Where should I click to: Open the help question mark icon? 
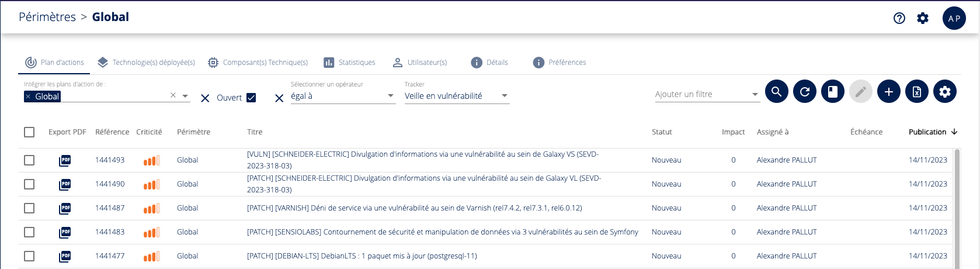tap(899, 18)
